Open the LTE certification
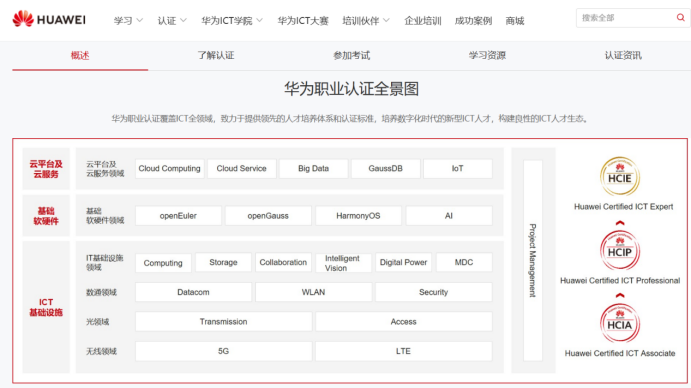The height and width of the screenshot is (388, 691). pyautogui.click(x=404, y=351)
